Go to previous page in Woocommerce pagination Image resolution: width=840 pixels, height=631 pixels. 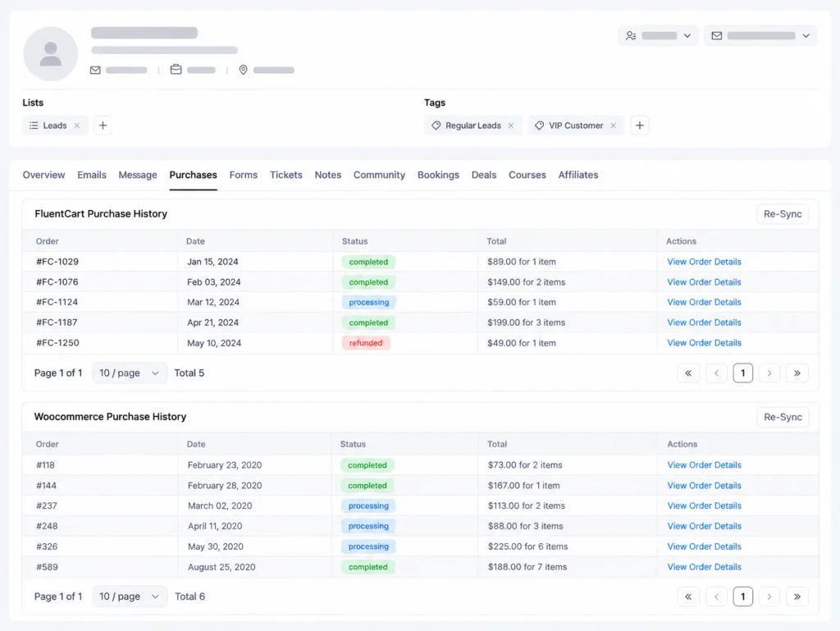716,597
